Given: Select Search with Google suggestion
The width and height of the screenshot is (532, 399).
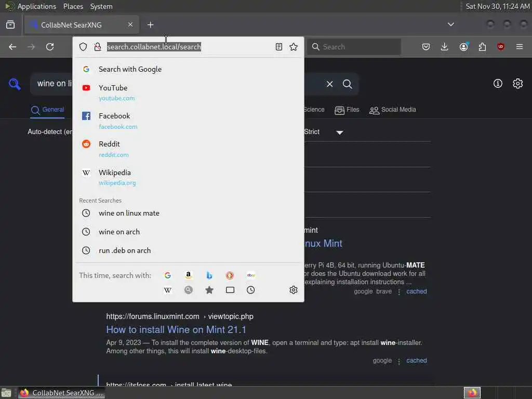Looking at the screenshot, I should click(188, 69).
